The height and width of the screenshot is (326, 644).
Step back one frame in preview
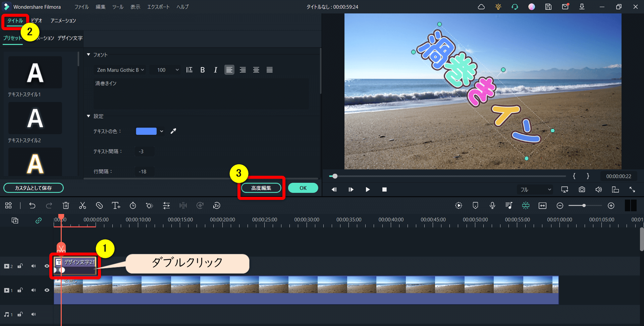(x=334, y=189)
